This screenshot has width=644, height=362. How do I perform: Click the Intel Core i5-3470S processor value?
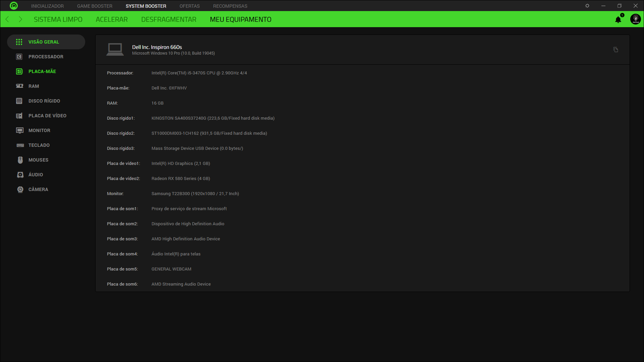(199, 73)
